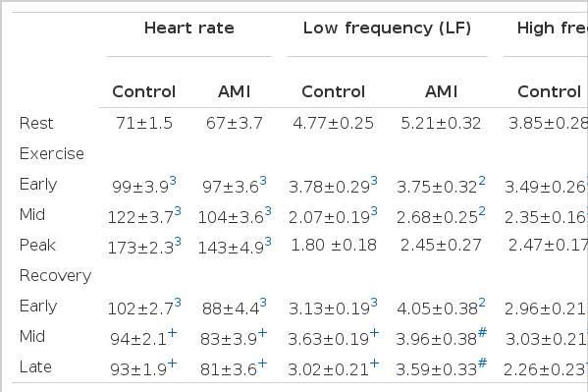Screen dimensions: 588x392
Task: Click footnote 2 after 3.75±0.32
Action: tap(482, 181)
